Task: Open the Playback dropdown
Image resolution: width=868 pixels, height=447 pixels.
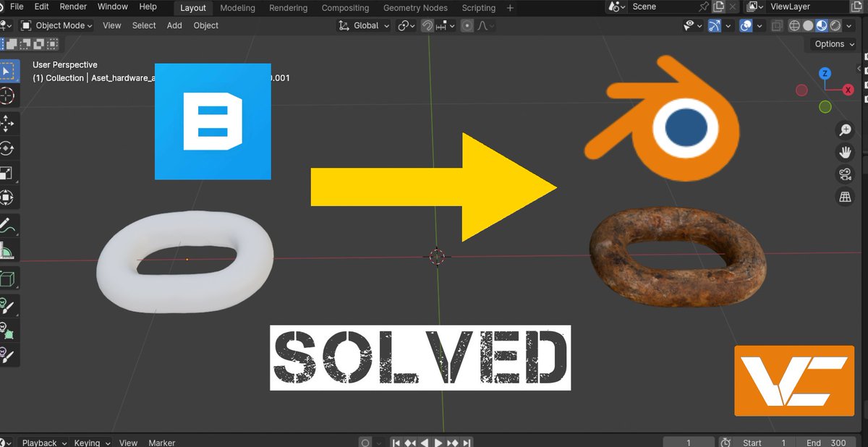Action: tap(44, 443)
